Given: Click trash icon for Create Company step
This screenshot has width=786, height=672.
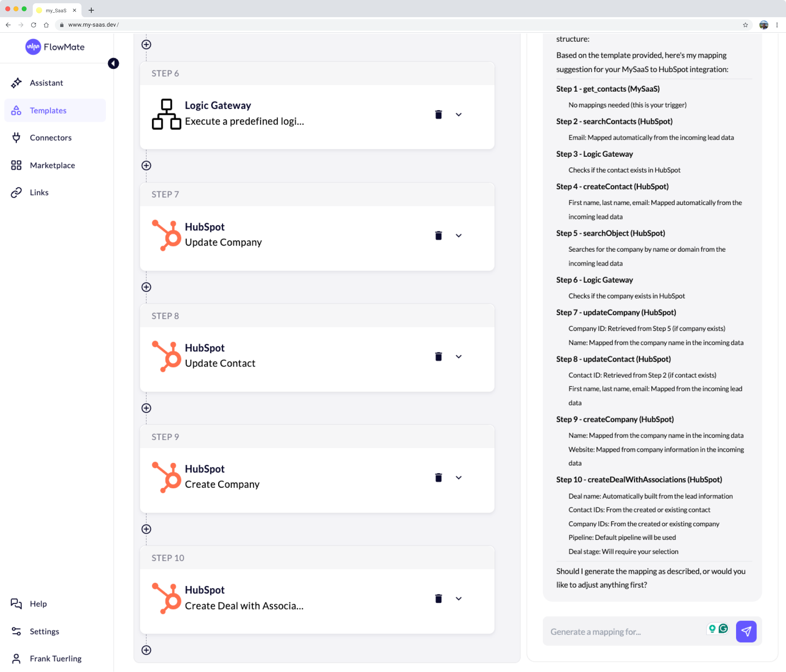Looking at the screenshot, I should point(438,478).
